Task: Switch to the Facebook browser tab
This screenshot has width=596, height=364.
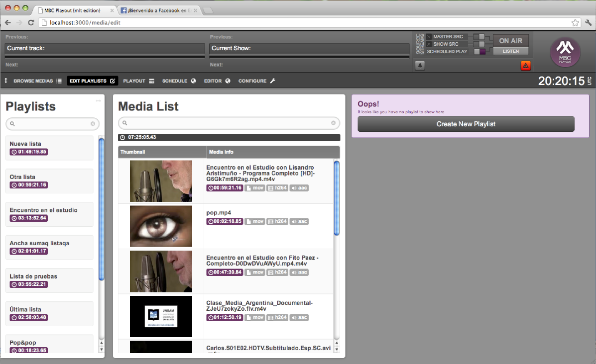Action: (158, 10)
